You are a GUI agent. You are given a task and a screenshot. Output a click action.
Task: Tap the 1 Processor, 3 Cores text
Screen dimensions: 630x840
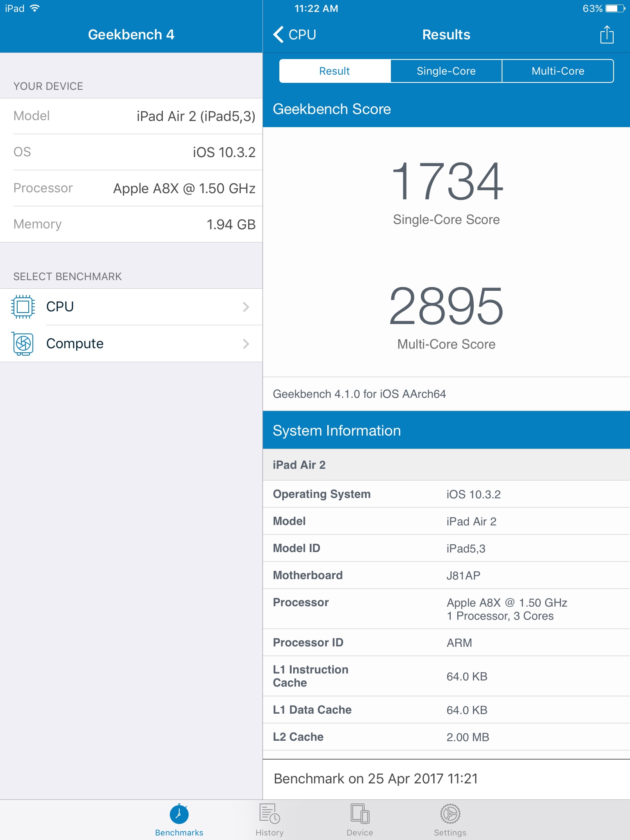500,616
